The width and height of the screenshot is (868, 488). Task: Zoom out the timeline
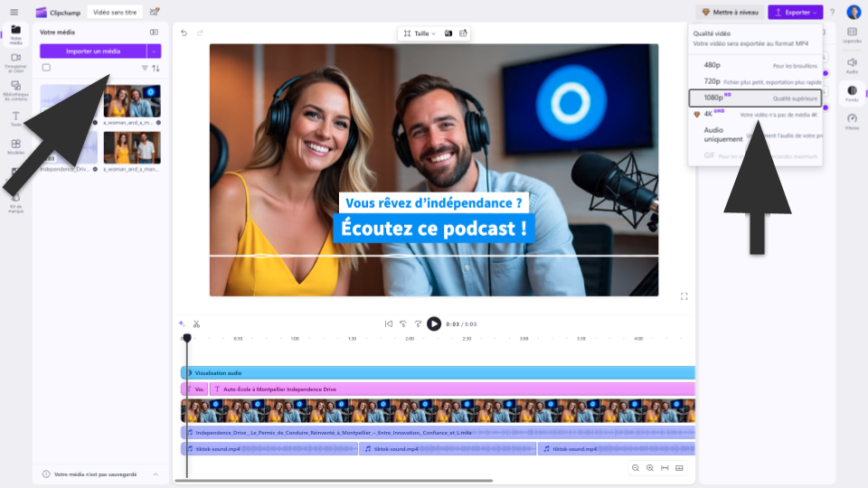tap(636, 468)
